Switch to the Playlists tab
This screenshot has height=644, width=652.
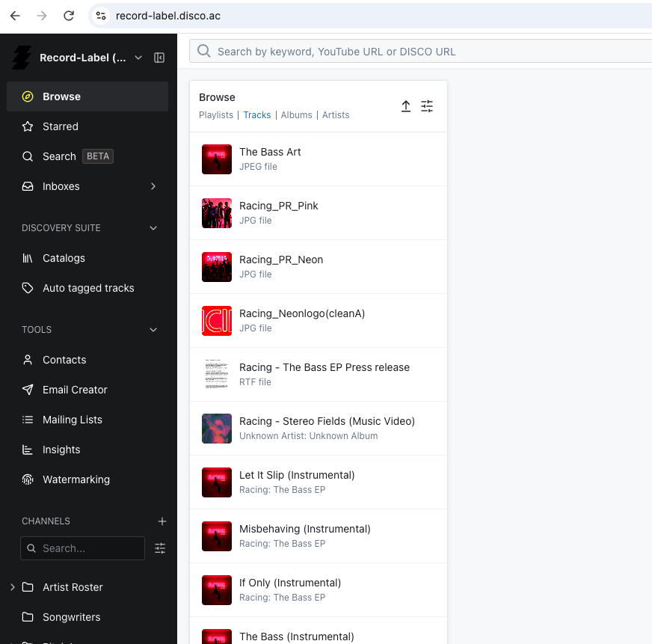click(x=216, y=115)
